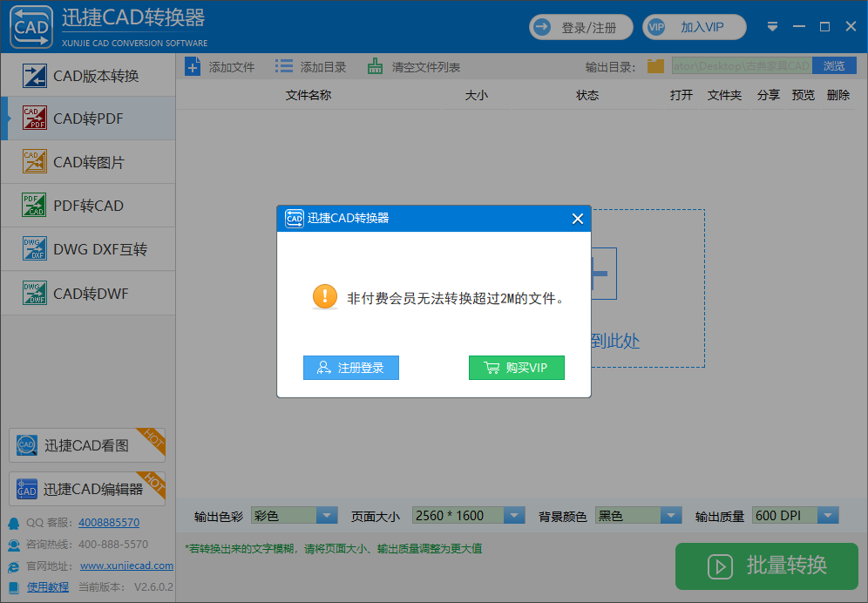Screen dimensions: 868x603
Task: Choose DWG DXF互转 in sidebar
Action: 88,249
